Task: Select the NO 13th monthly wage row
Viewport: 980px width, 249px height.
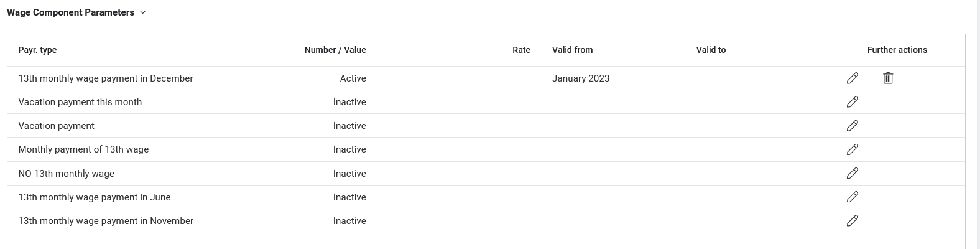Action: point(66,174)
